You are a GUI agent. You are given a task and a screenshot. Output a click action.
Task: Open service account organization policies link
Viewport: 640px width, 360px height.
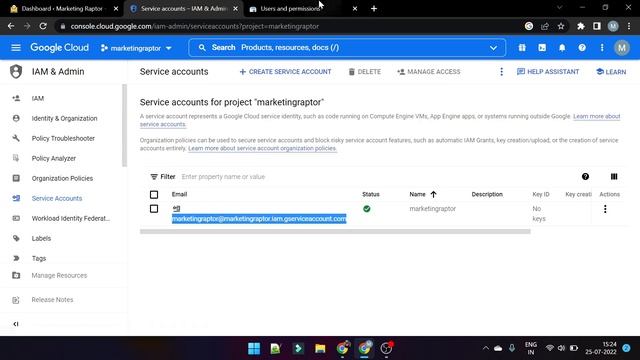[x=262, y=149]
